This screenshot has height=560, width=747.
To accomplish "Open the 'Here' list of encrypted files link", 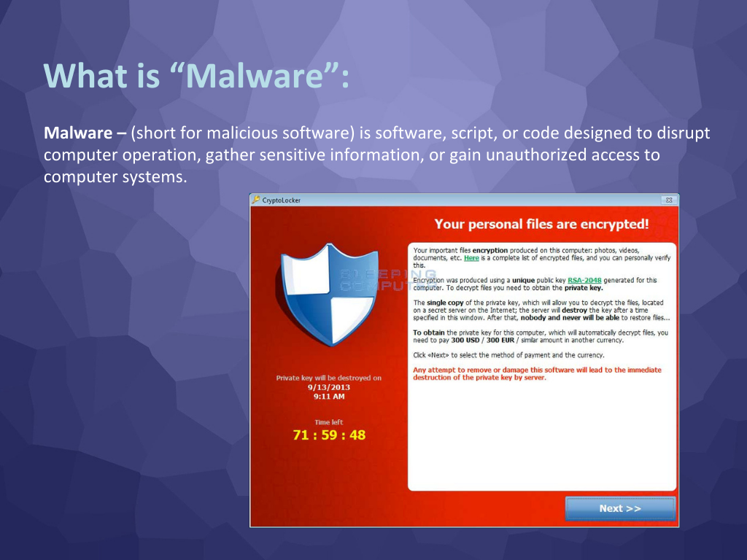I will click(x=471, y=257).
